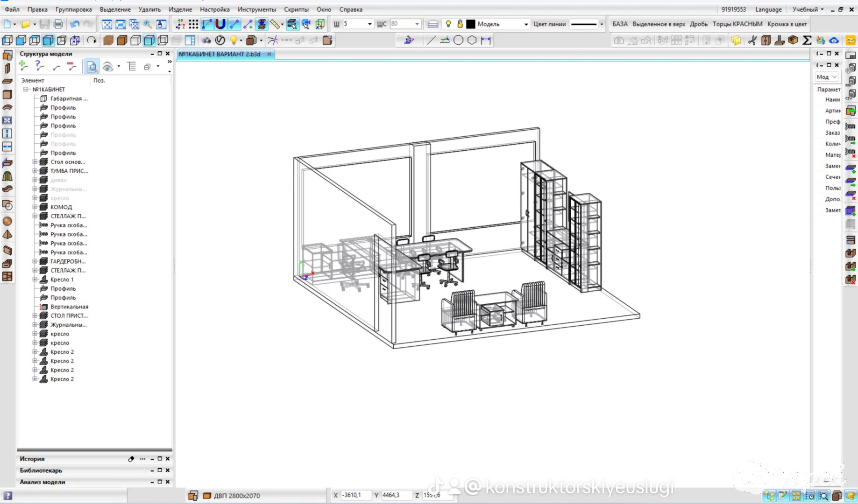Image resolution: width=858 pixels, height=504 pixels.
Task: Open the Группировка menu
Action: click(x=74, y=9)
